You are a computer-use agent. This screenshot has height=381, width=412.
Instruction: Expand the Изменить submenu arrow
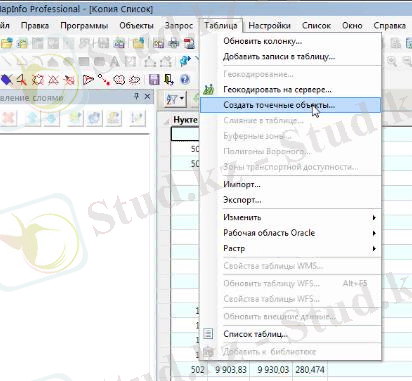[374, 217]
